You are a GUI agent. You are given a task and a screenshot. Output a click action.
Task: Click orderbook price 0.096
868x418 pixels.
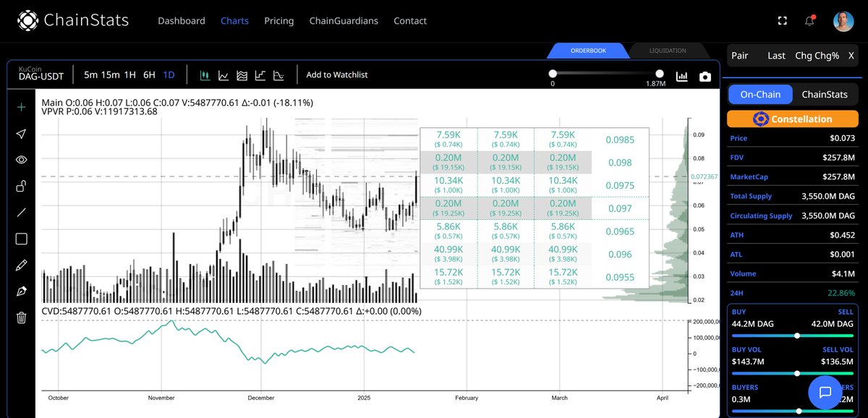tap(620, 254)
